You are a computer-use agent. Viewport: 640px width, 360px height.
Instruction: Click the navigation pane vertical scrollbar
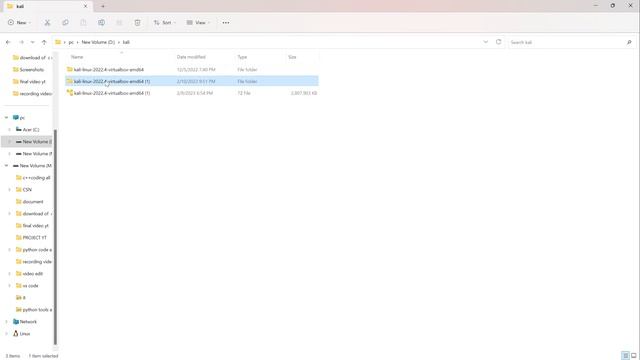55,237
